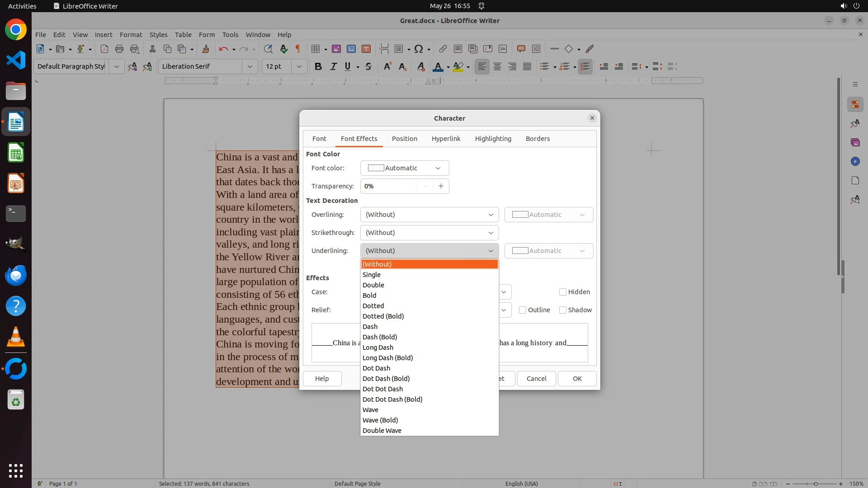Select Double Wave from underlining list
This screenshot has height=488, width=868.
coord(382,431)
